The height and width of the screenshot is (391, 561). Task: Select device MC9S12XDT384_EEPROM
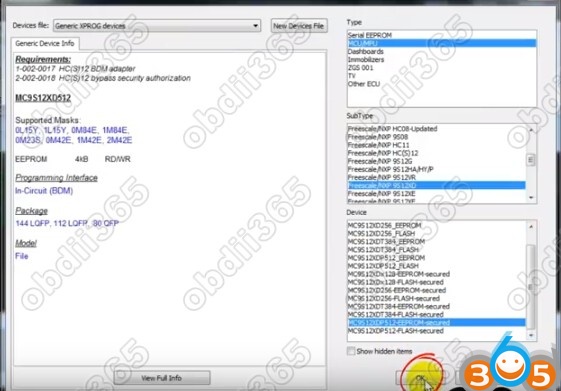(436, 241)
